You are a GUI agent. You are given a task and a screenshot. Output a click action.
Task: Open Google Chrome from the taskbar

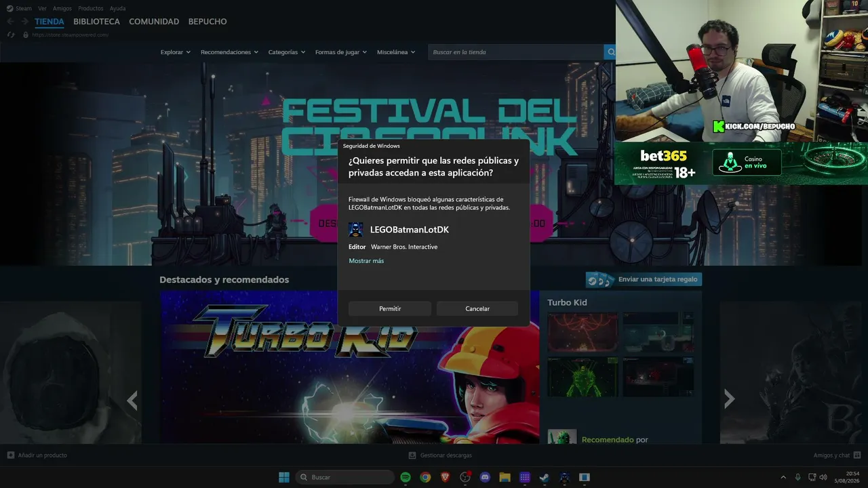click(x=425, y=477)
